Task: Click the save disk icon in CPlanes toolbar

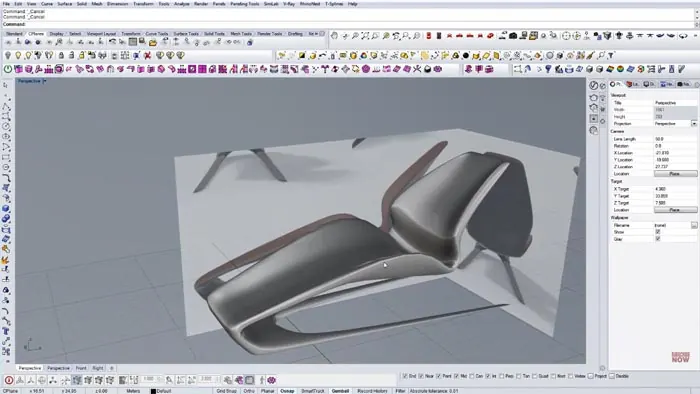Action: [x=142, y=42]
